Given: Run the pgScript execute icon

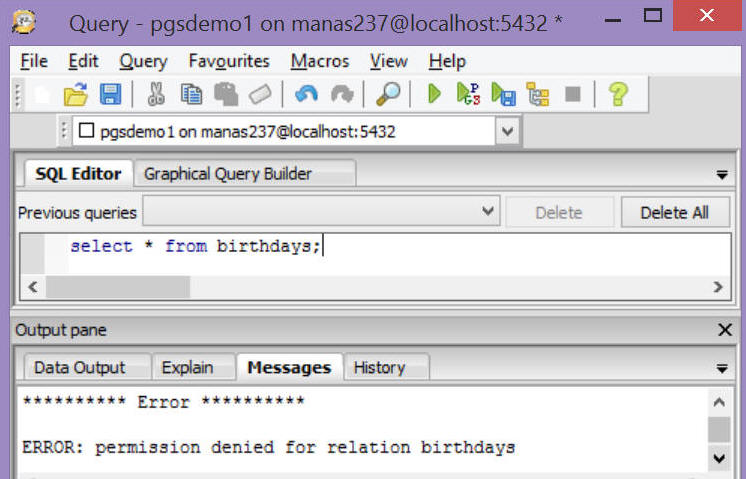Looking at the screenshot, I should click(x=469, y=94).
